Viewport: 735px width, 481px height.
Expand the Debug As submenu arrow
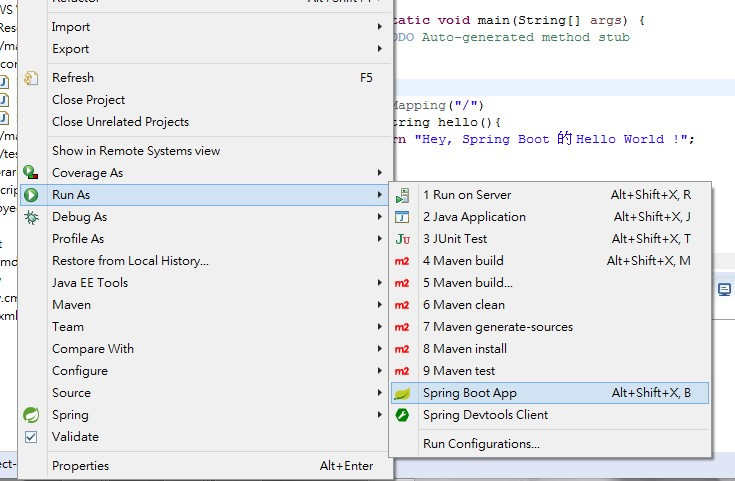(380, 217)
